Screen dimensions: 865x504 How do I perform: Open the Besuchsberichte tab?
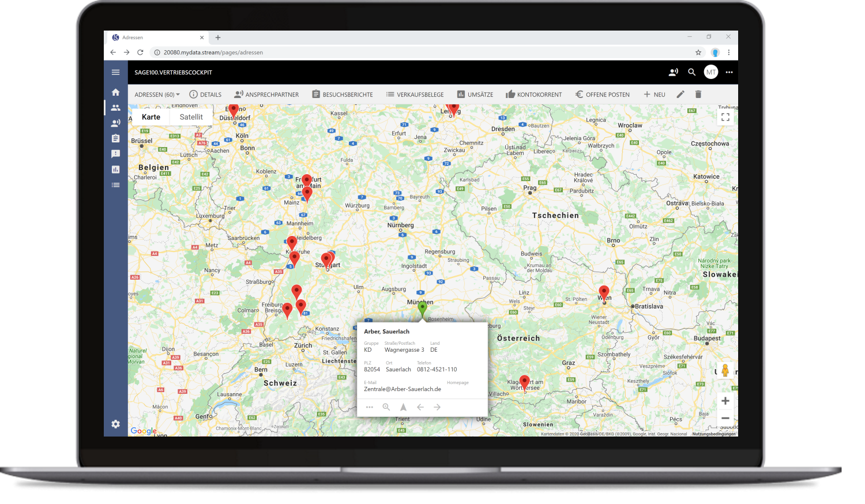click(343, 95)
